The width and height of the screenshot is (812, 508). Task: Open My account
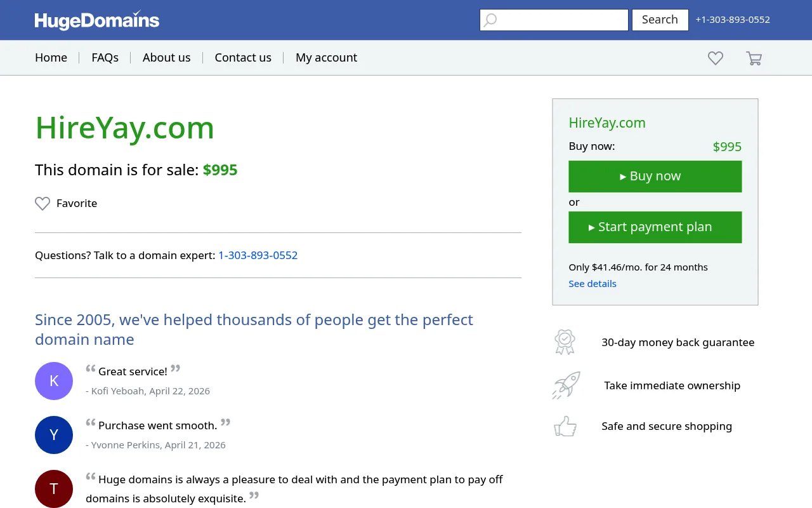(x=326, y=58)
